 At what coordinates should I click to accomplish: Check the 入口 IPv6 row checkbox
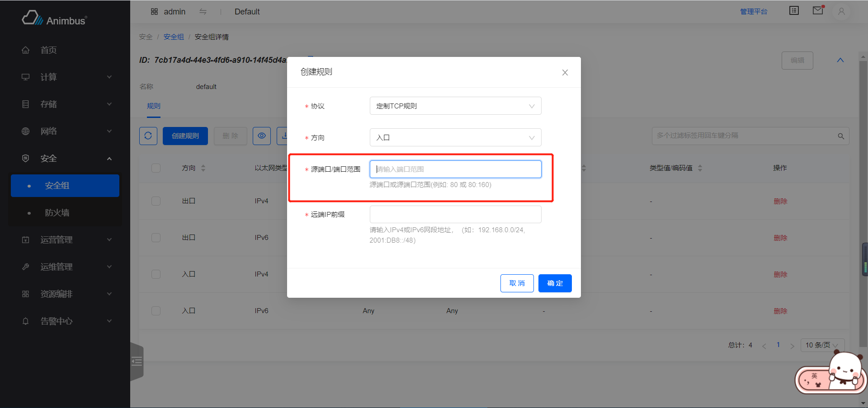click(156, 311)
